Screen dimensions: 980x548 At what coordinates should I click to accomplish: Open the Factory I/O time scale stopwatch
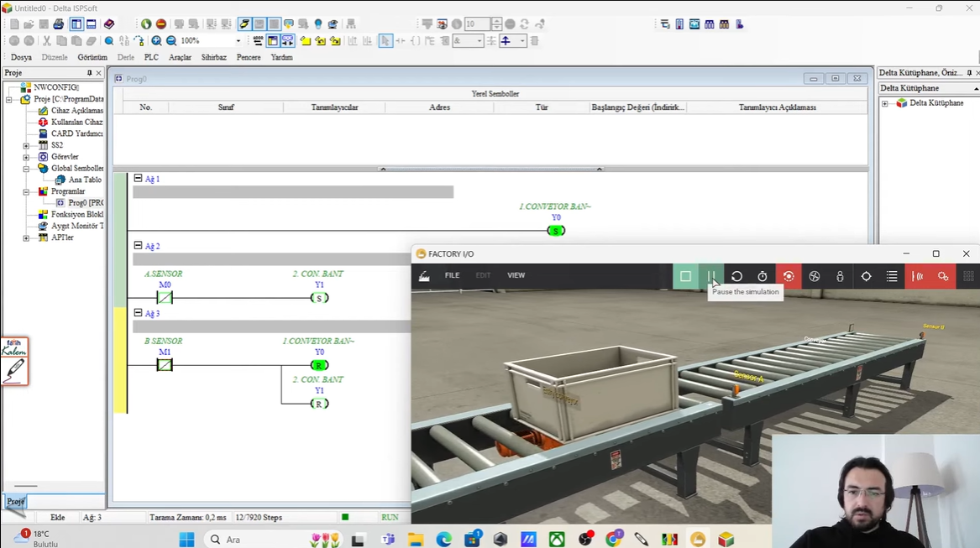click(x=763, y=276)
